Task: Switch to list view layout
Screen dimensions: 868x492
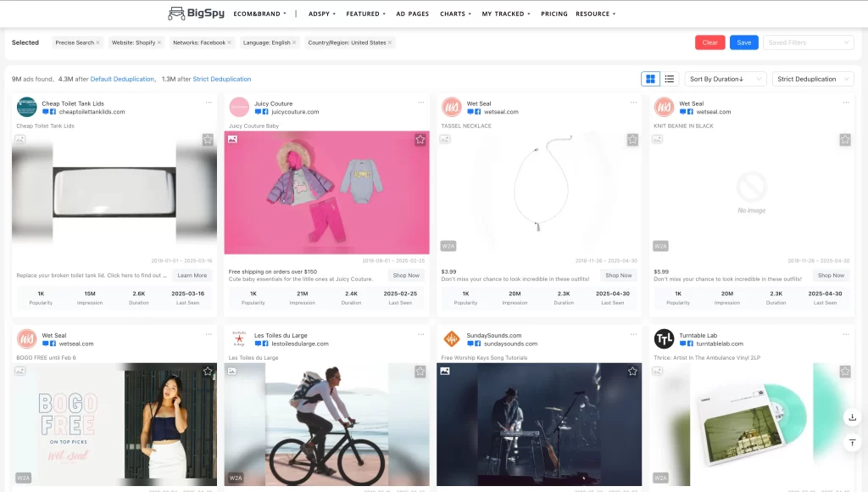Action: tap(670, 79)
